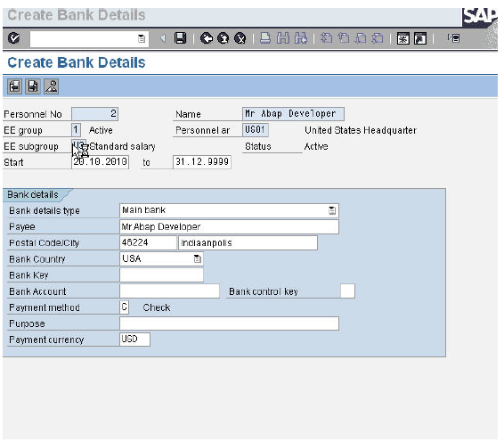Click the Customize local layout icon
The image size is (504, 442).
tap(453, 38)
